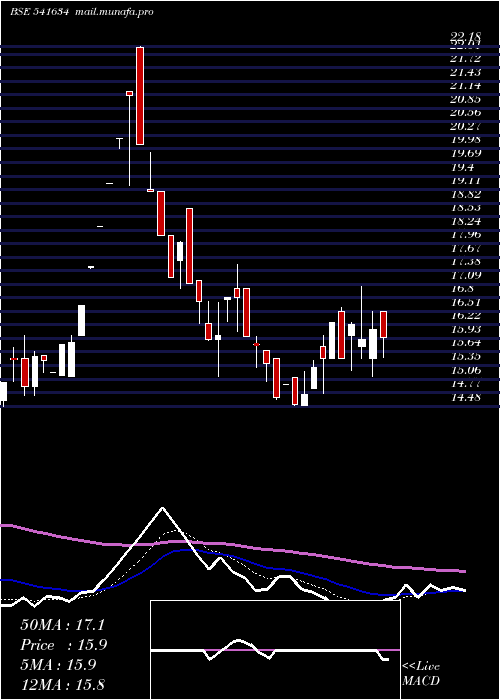Click the 16.51 price axis label

(x=466, y=302)
